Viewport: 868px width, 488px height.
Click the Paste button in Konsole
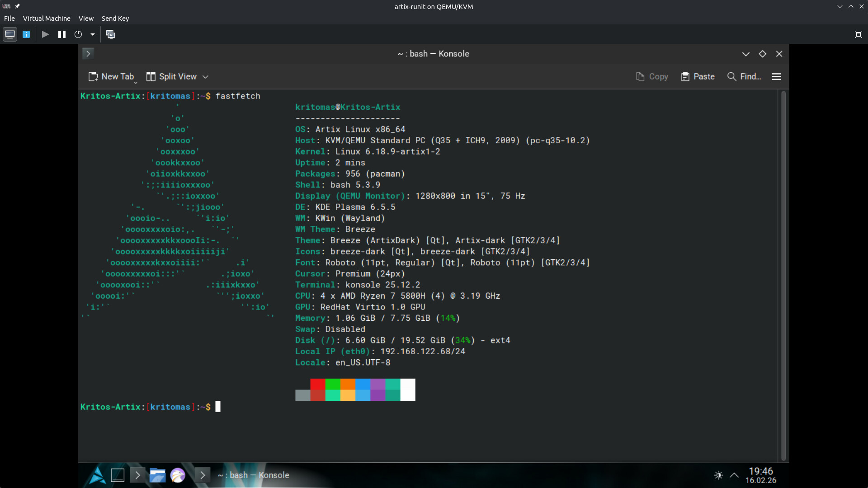(x=698, y=77)
